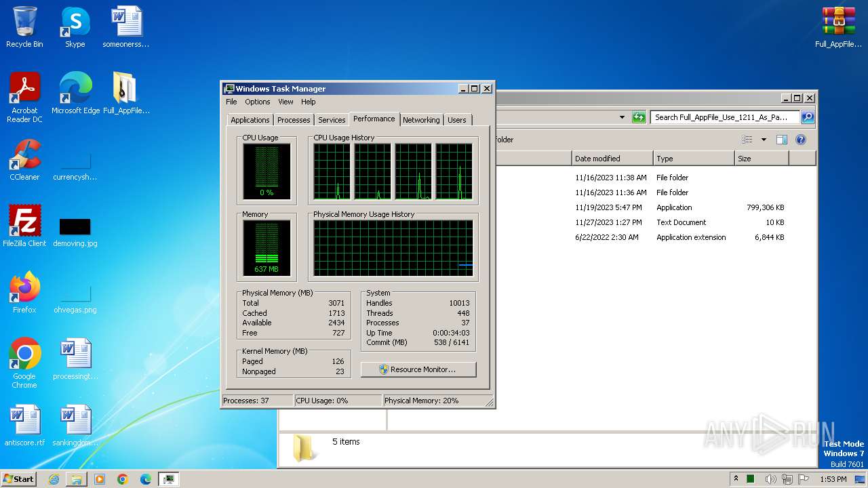Switch to the Users tab

point(457,120)
